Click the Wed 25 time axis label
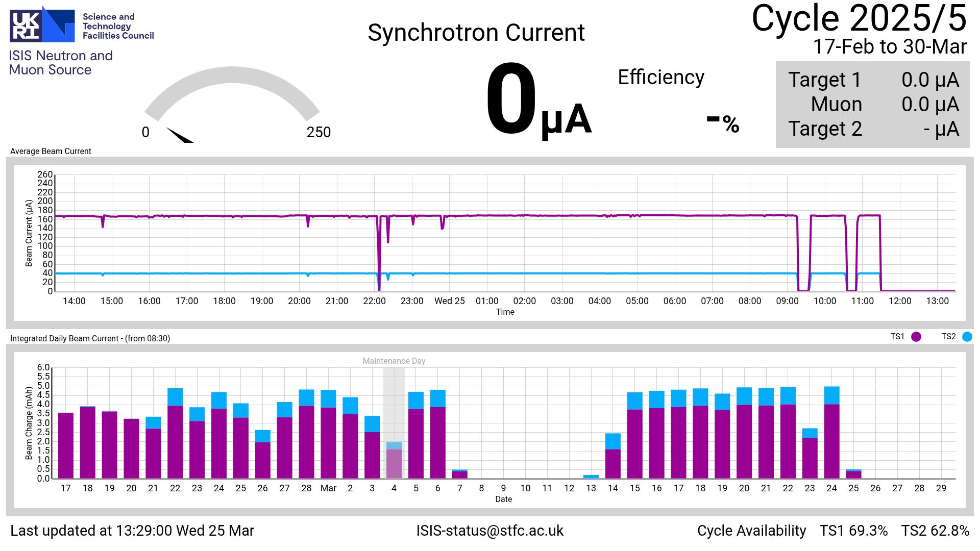The height and width of the screenshot is (551, 980). click(x=449, y=301)
